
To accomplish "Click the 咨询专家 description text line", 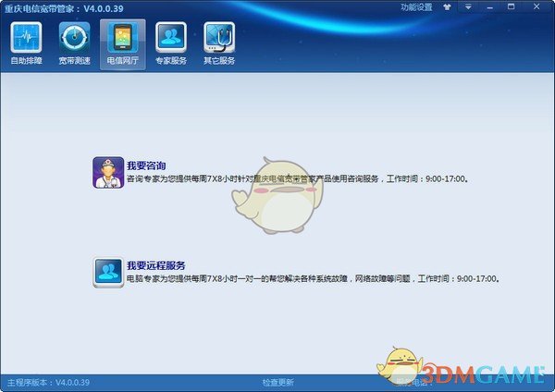I will click(298, 179).
